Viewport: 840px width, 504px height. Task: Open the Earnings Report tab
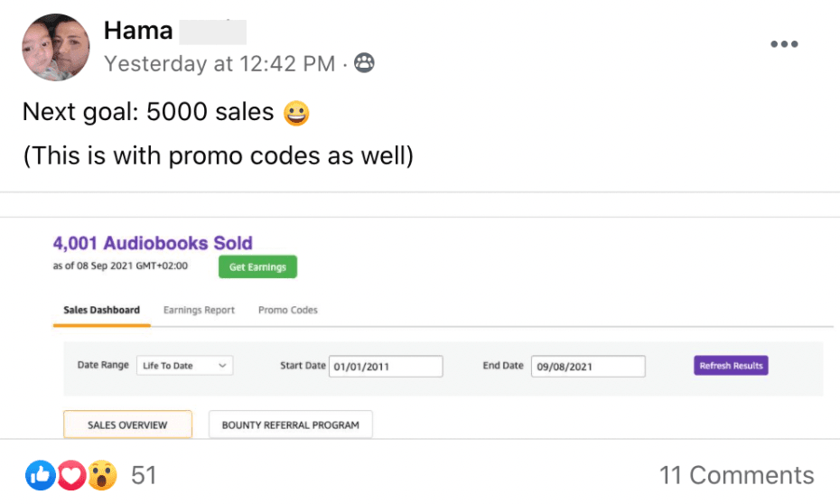[199, 310]
